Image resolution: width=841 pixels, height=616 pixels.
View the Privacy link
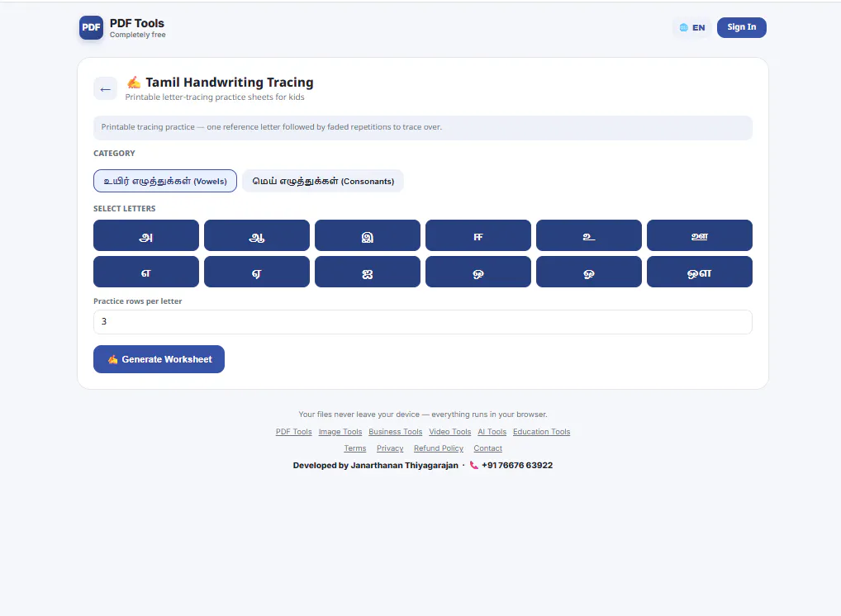point(390,448)
